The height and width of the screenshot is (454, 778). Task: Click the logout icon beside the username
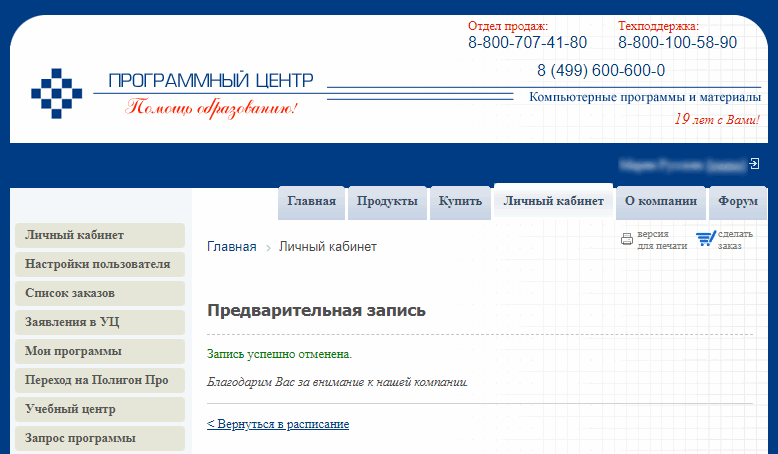tap(754, 163)
